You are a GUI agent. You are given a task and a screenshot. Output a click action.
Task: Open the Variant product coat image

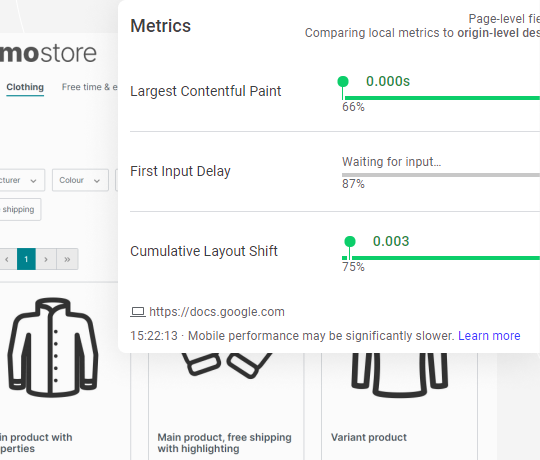[399, 375]
